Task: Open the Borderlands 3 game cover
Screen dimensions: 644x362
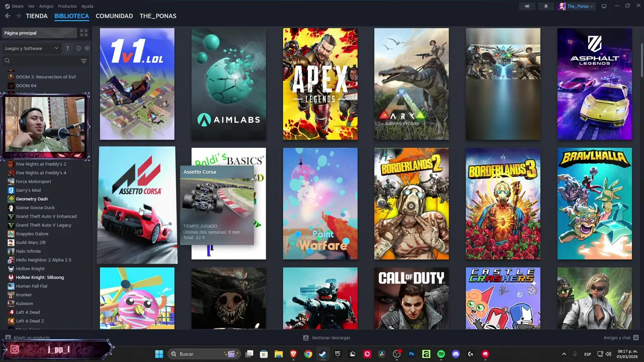Action: pyautogui.click(x=503, y=204)
